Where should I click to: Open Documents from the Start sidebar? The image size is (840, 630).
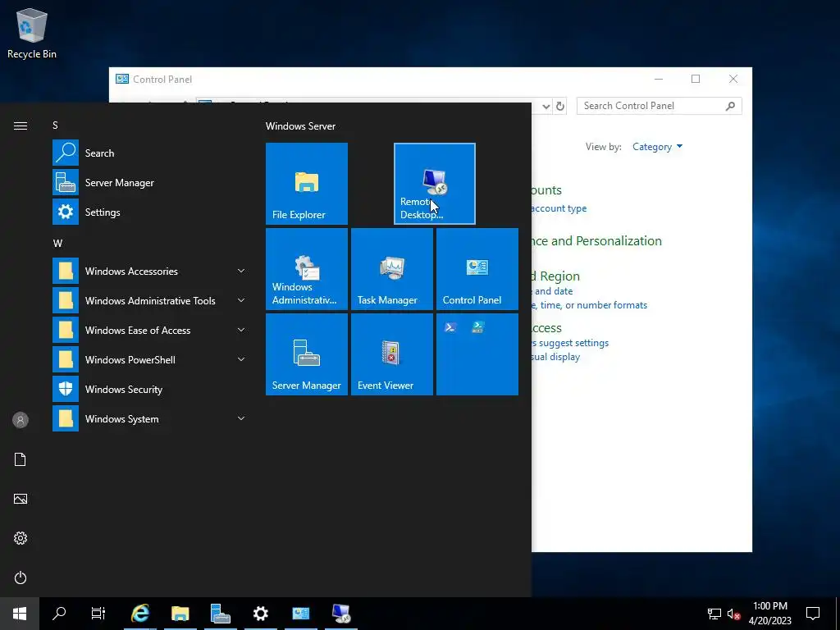[x=21, y=459]
